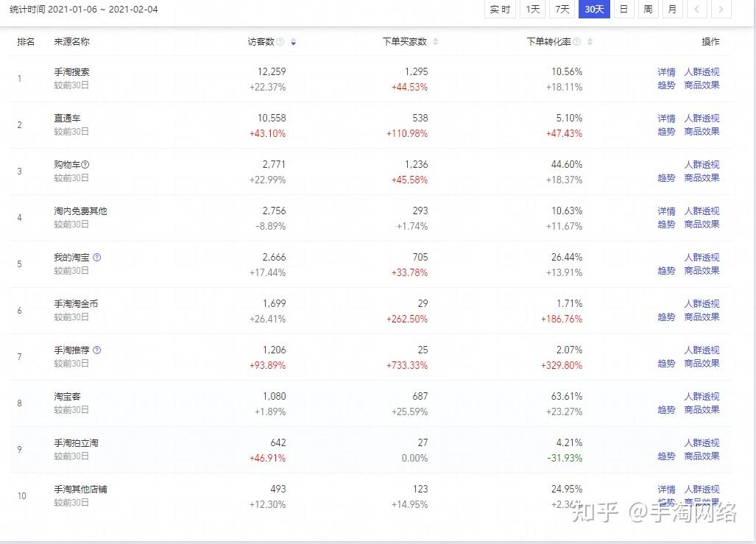Click the help icon next to 购物车
This screenshot has width=756, height=544.
pos(85,165)
